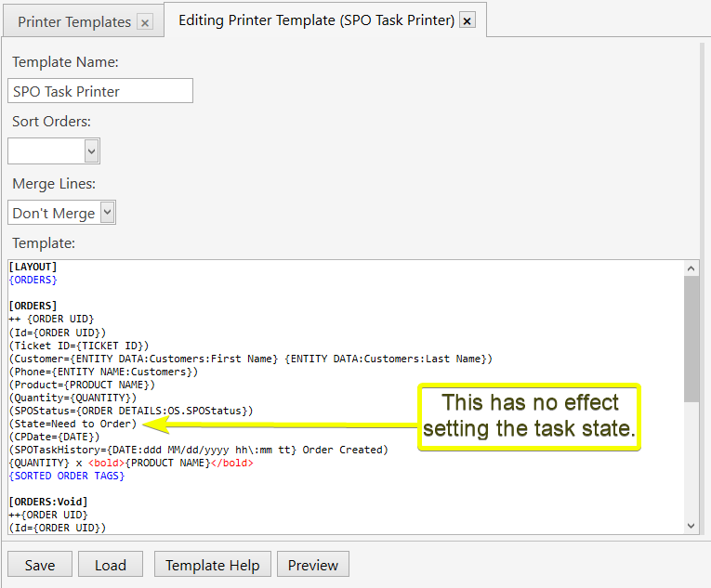711x588 pixels.
Task: Close the Editing Printer Template tab
Action: click(467, 20)
